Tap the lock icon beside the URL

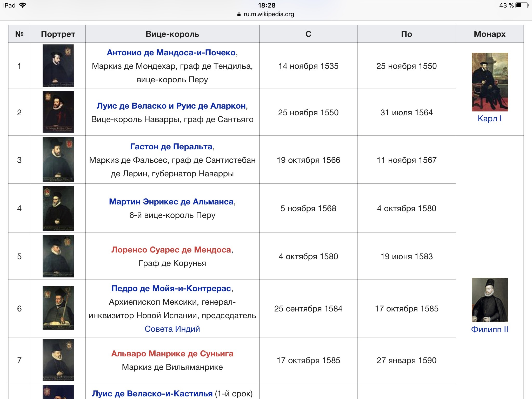point(239,14)
